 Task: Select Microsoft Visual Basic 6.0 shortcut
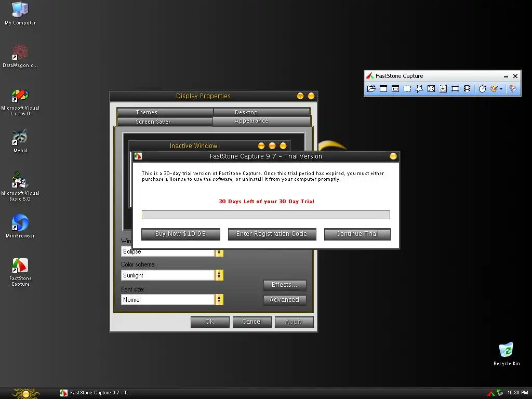(20, 187)
